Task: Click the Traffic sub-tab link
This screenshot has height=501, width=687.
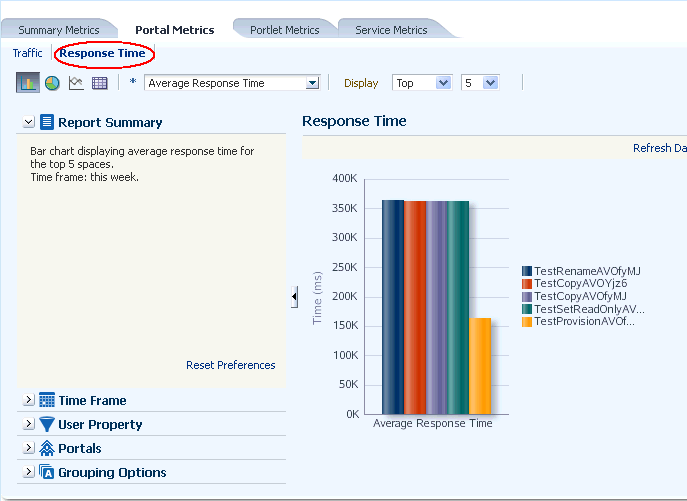Action: pyautogui.click(x=28, y=53)
